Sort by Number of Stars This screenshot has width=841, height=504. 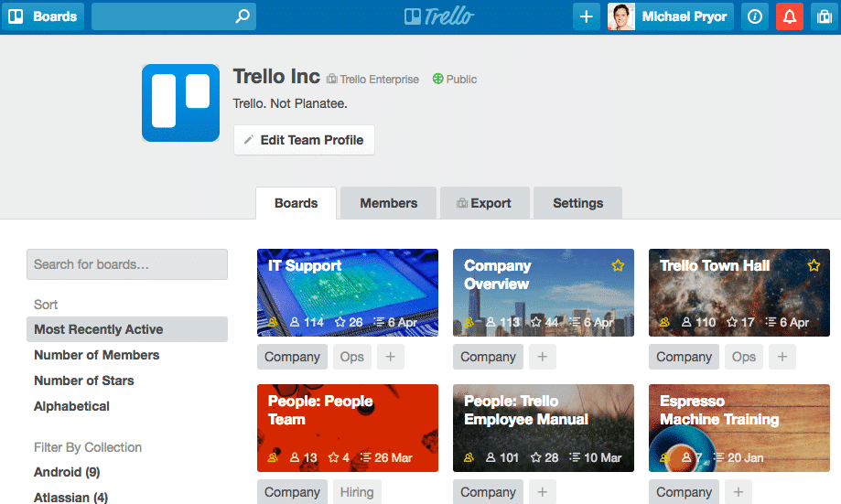click(83, 381)
